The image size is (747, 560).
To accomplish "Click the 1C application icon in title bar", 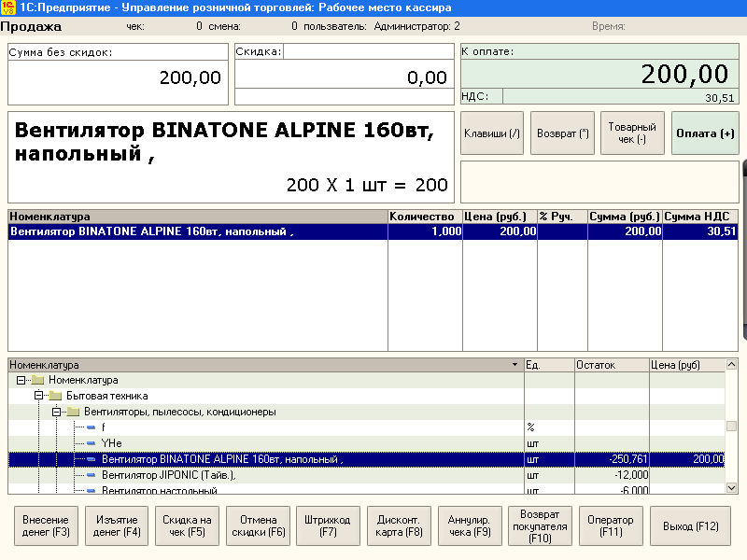I will click(8, 7).
